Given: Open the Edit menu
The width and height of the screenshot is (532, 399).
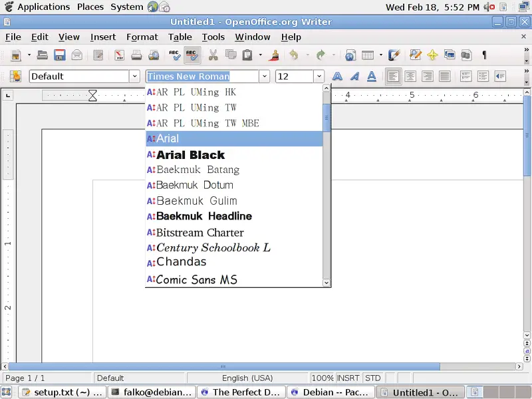Looking at the screenshot, I should pos(40,37).
